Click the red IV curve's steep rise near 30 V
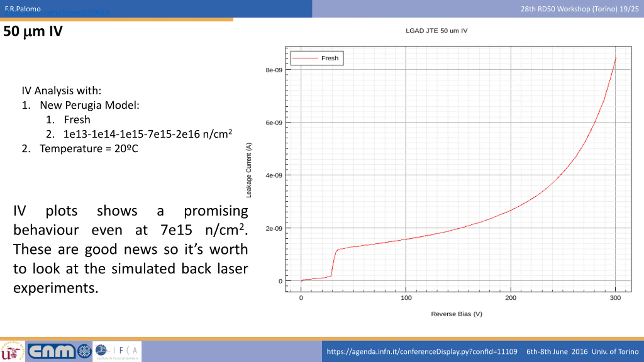This screenshot has height=362, width=644. click(334, 263)
